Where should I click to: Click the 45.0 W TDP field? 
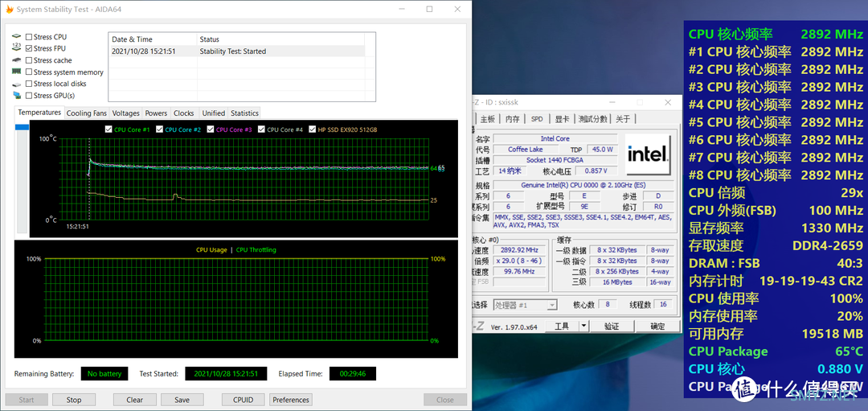[x=602, y=149]
